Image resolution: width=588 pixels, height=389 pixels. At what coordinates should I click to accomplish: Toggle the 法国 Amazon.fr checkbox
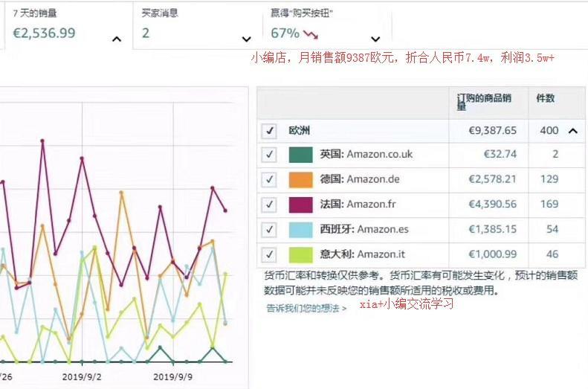pos(269,205)
